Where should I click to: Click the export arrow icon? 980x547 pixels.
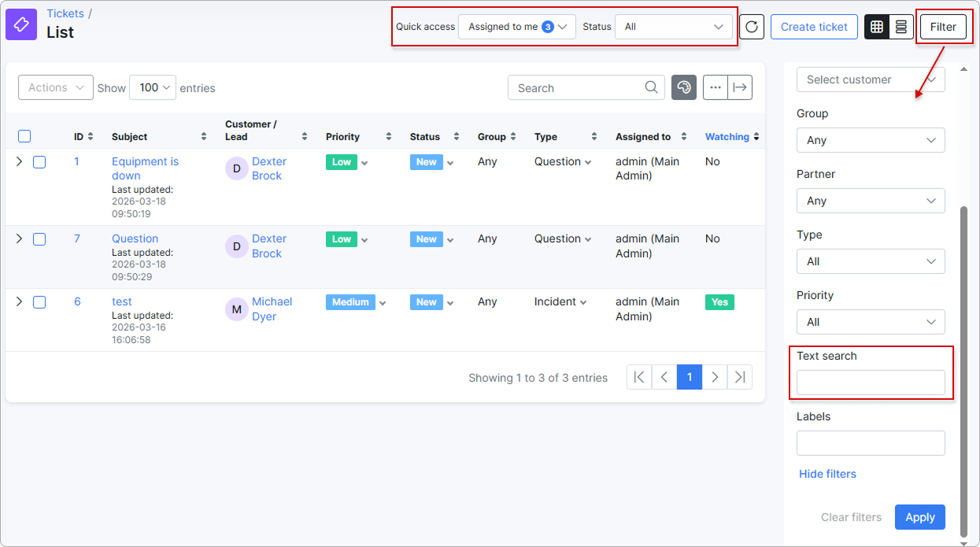point(740,87)
